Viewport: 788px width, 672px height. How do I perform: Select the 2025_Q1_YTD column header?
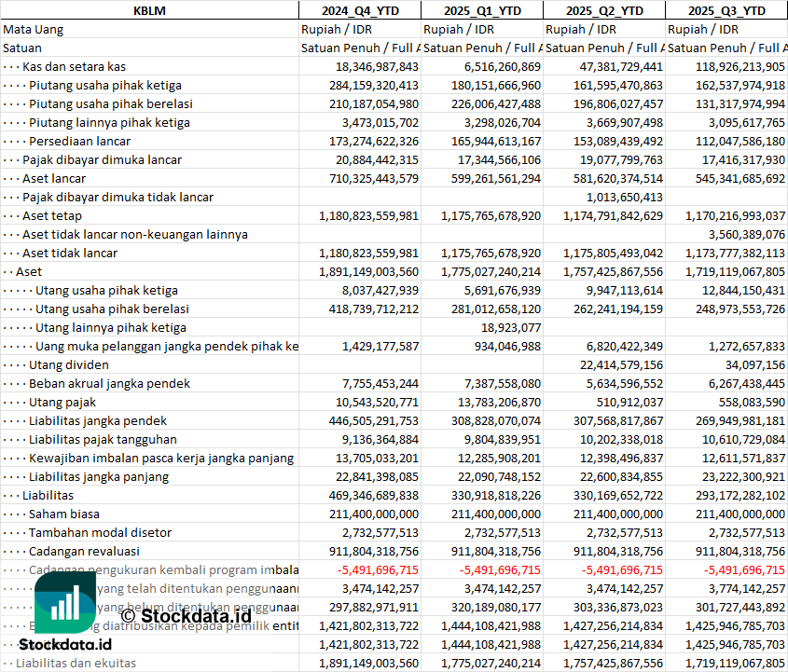pos(481,10)
